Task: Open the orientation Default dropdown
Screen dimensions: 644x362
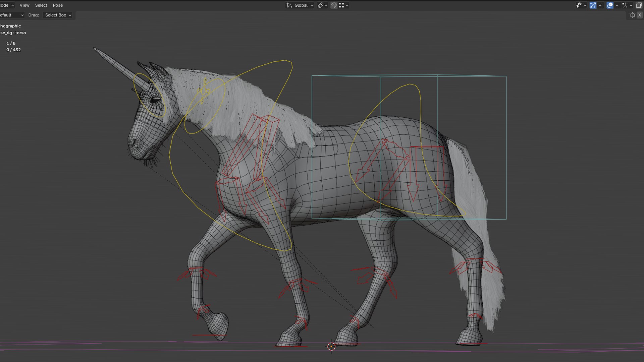Action: pyautogui.click(x=12, y=15)
